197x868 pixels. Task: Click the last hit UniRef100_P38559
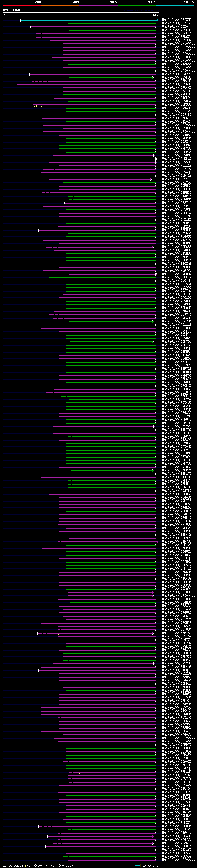click(177, 856)
